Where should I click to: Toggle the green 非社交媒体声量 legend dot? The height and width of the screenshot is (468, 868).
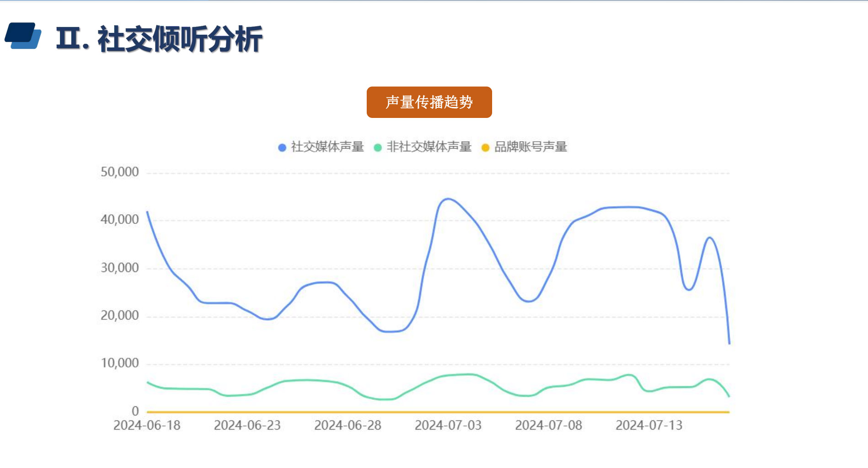coord(378,148)
